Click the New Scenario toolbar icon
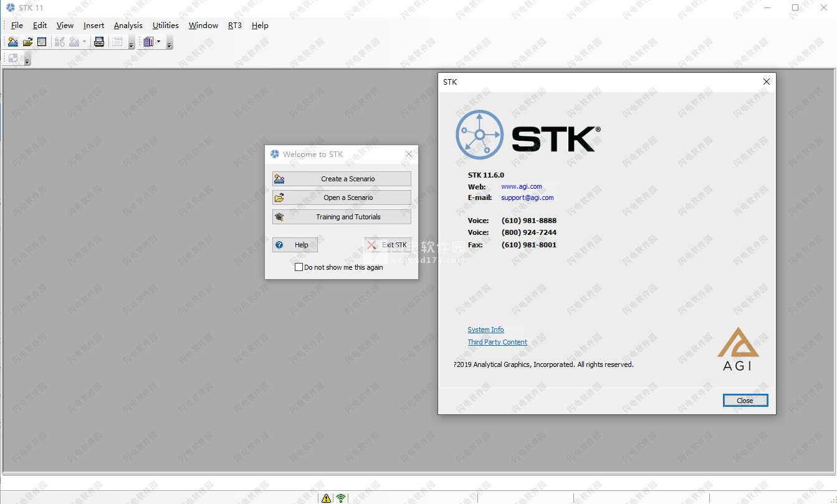 click(x=13, y=42)
